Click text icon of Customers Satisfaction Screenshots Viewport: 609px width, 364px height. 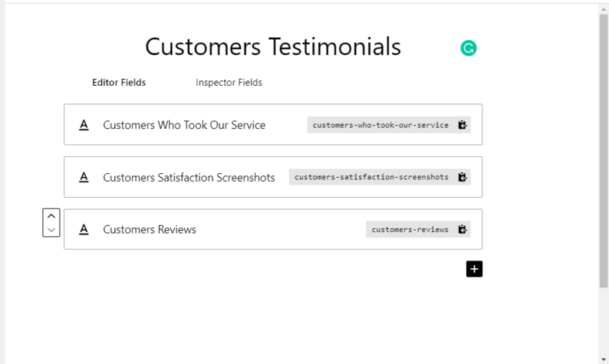pos(84,177)
